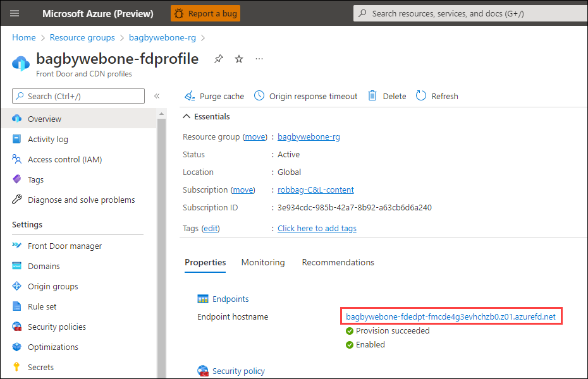The image size is (588, 379).
Task: Add profile to favorites with star icon
Action: click(239, 59)
